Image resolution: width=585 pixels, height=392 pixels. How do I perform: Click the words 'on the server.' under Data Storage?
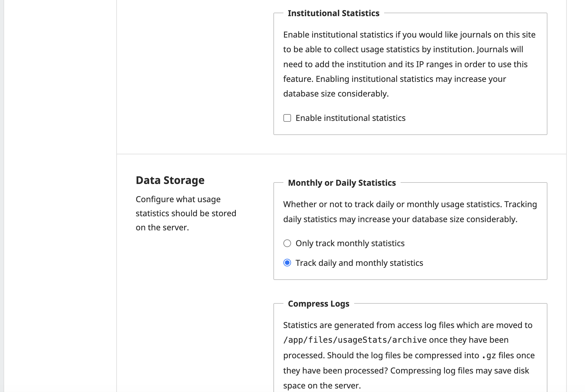pos(162,227)
